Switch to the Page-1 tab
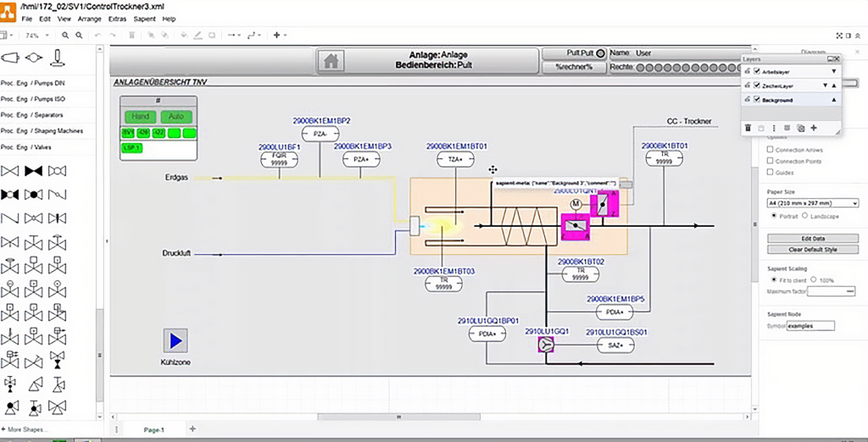Screen dimensions: 868x442 click(153, 429)
